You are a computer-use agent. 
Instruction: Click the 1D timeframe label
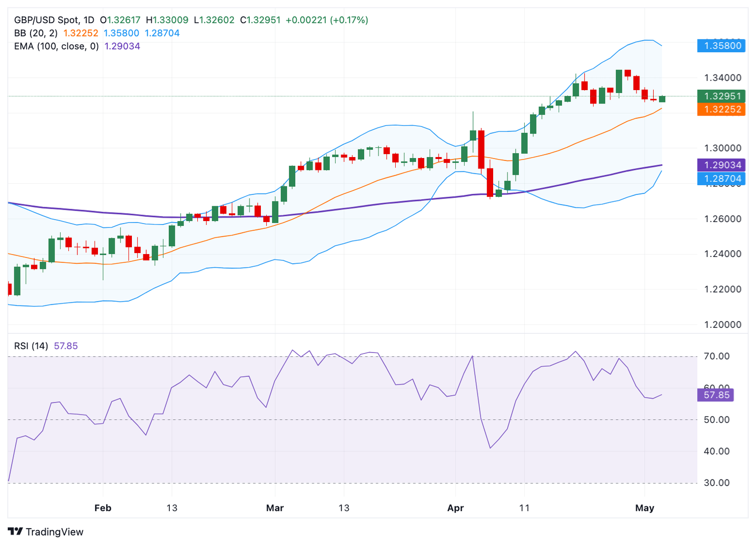point(89,20)
